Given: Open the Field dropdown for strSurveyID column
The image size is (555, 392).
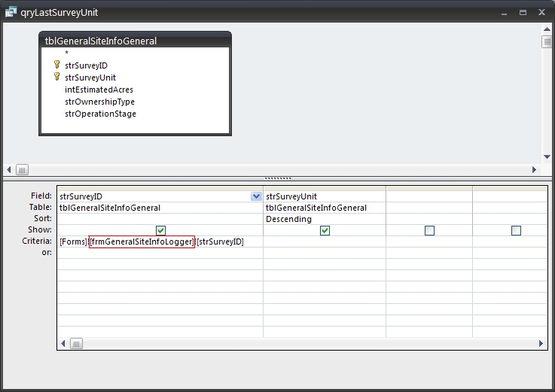Looking at the screenshot, I should tap(256, 196).
